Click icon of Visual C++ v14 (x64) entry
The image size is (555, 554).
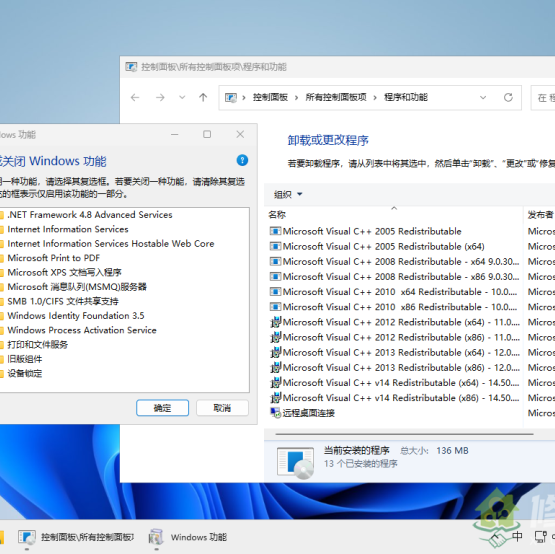275,383
